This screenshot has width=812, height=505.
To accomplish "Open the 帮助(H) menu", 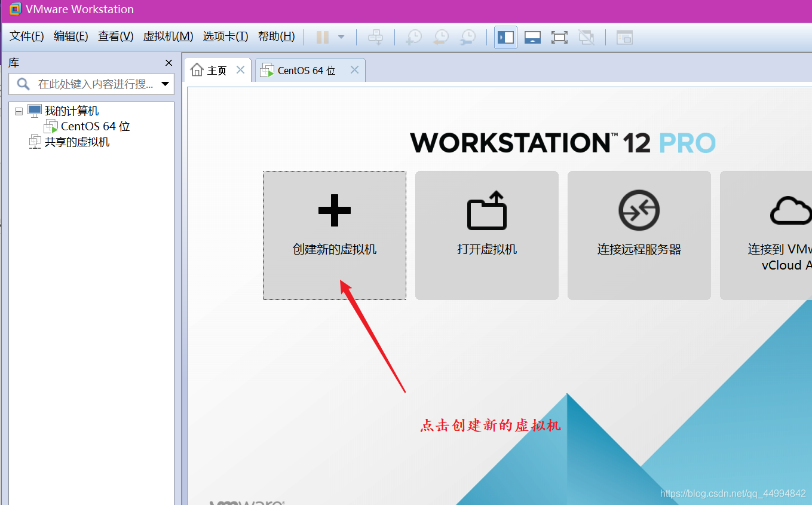I will click(x=277, y=36).
